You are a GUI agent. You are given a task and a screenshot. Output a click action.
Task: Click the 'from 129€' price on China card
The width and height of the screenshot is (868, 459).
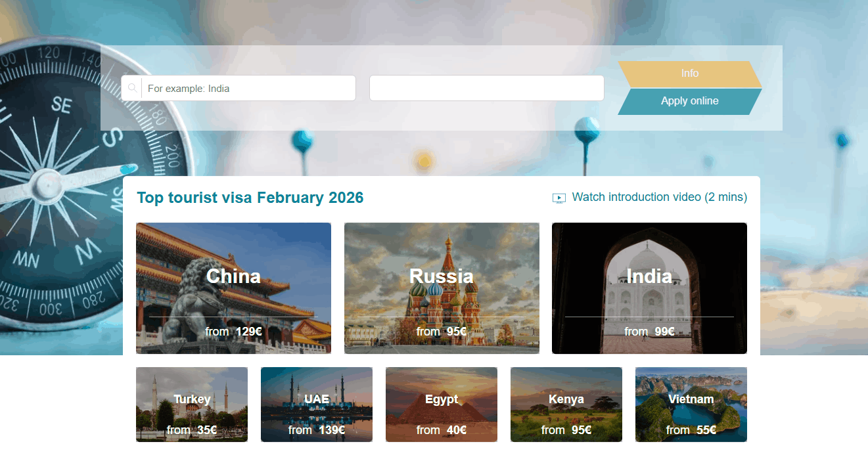(x=233, y=332)
